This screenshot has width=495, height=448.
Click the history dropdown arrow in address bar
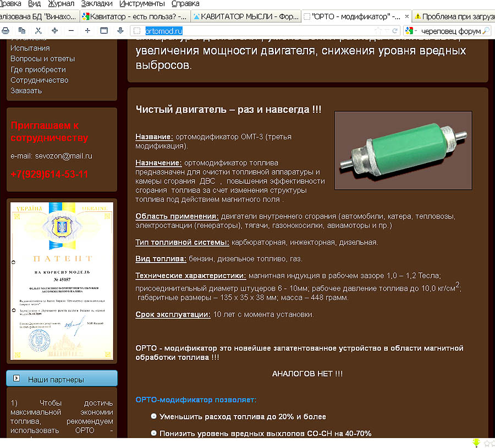[387, 31]
